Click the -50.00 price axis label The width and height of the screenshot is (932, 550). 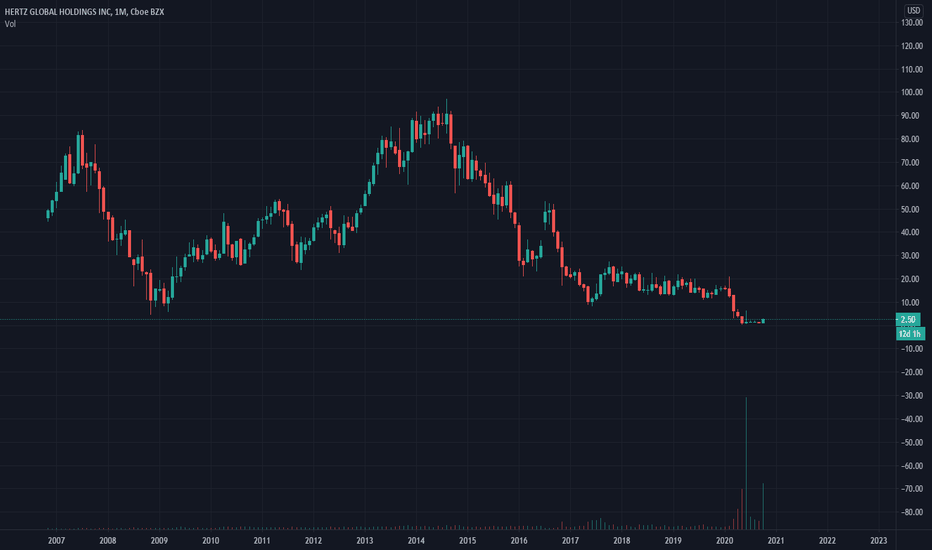(x=912, y=442)
